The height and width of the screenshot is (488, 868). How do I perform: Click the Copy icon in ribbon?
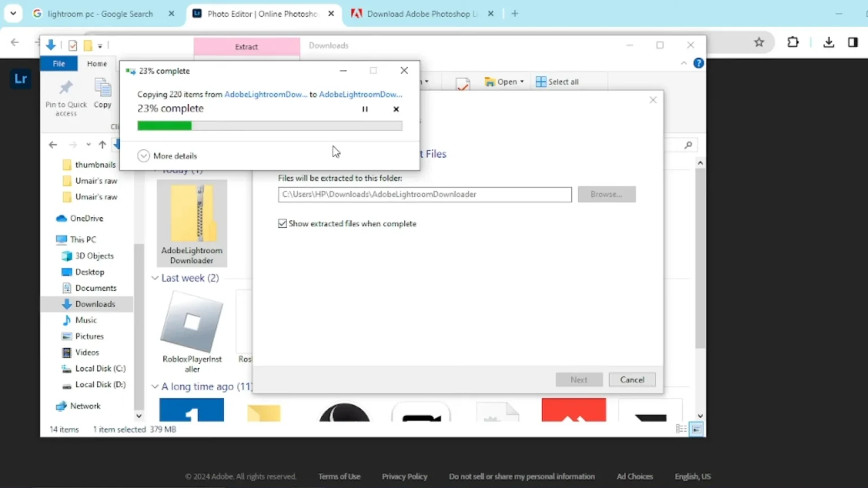click(103, 89)
